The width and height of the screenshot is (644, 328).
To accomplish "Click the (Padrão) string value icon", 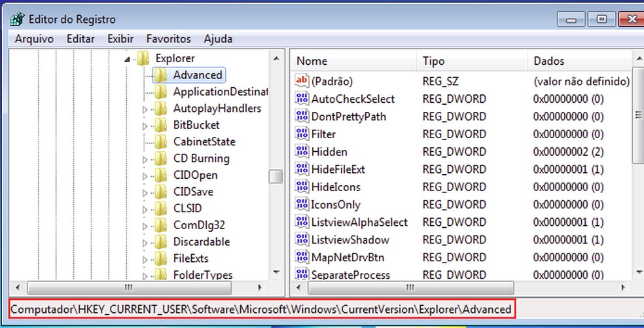I will tap(302, 81).
